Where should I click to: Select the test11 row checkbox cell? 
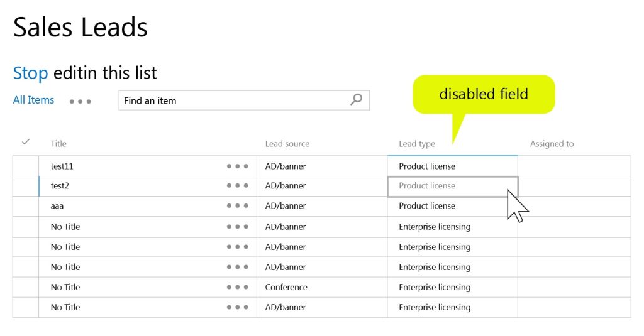[x=25, y=166]
